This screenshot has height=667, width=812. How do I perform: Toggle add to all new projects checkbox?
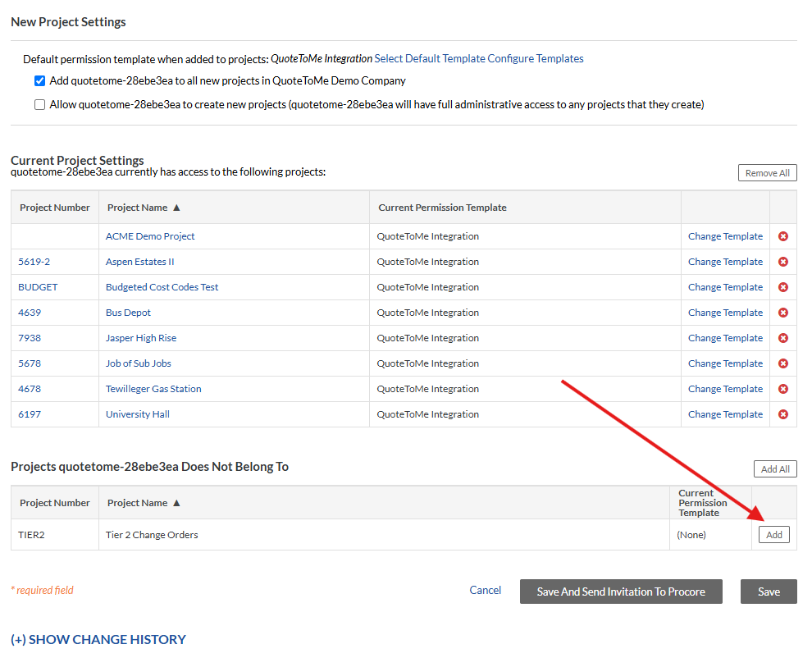(x=40, y=80)
